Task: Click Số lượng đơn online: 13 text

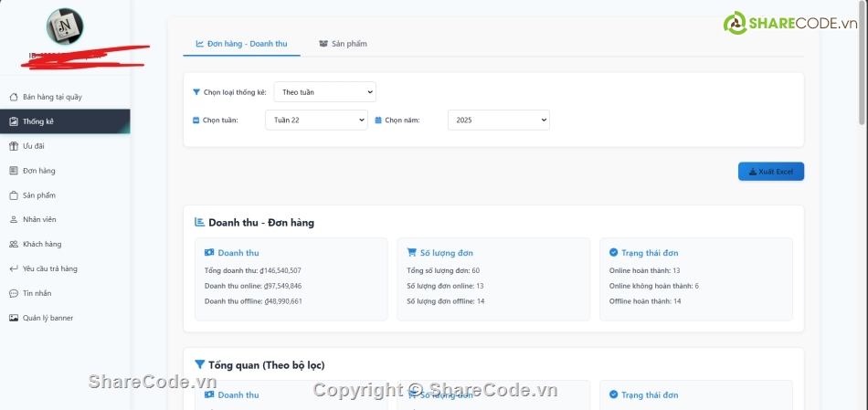Action: pyautogui.click(x=445, y=286)
